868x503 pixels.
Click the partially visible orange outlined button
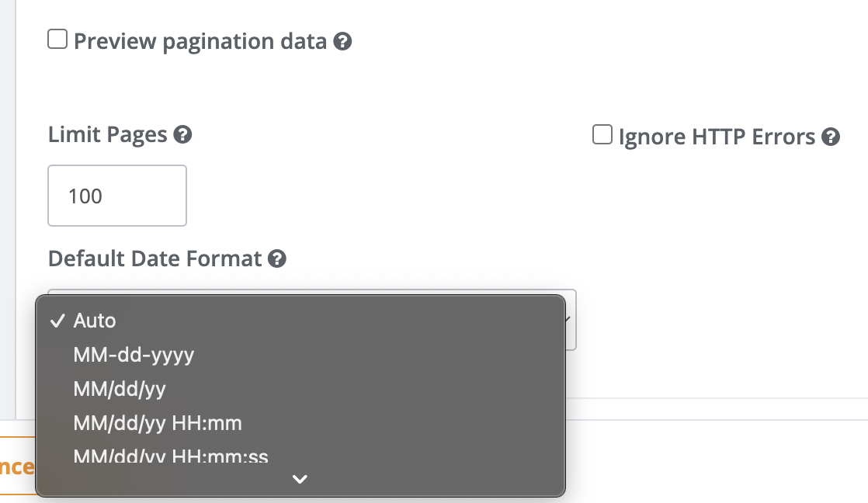[18, 466]
